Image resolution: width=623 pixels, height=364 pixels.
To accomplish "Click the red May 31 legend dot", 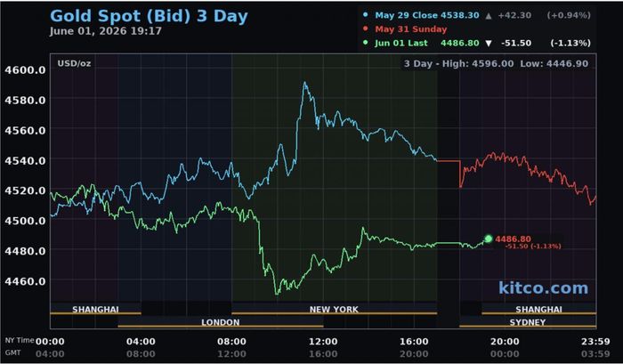I will (x=366, y=28).
